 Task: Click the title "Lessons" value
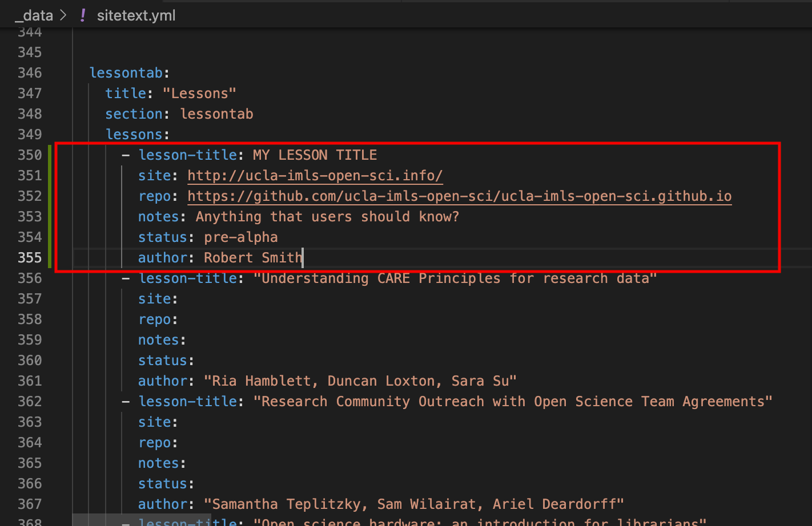[199, 94]
